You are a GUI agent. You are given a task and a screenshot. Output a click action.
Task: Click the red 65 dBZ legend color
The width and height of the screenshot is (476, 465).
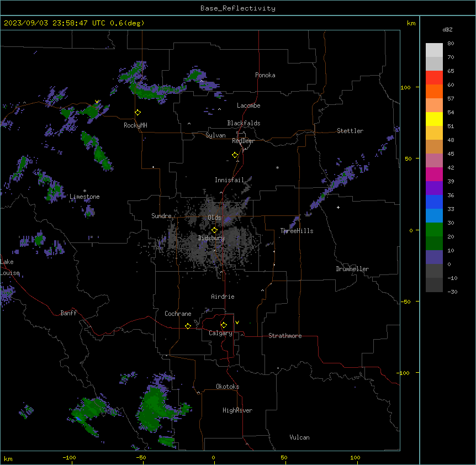tap(434, 77)
